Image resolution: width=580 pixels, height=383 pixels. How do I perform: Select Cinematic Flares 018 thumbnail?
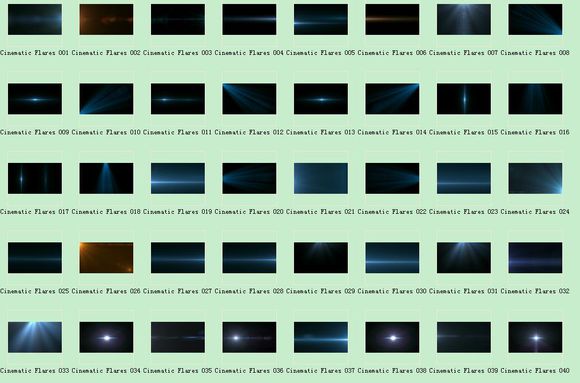107,178
